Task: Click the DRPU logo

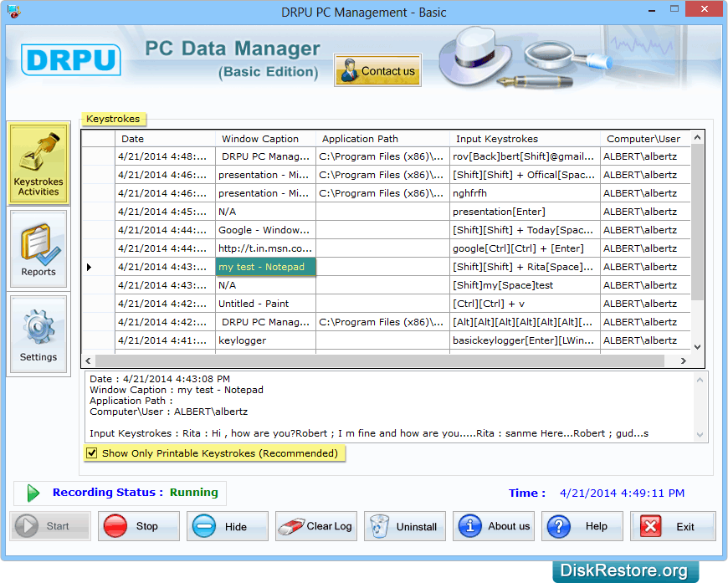Action: click(71, 59)
